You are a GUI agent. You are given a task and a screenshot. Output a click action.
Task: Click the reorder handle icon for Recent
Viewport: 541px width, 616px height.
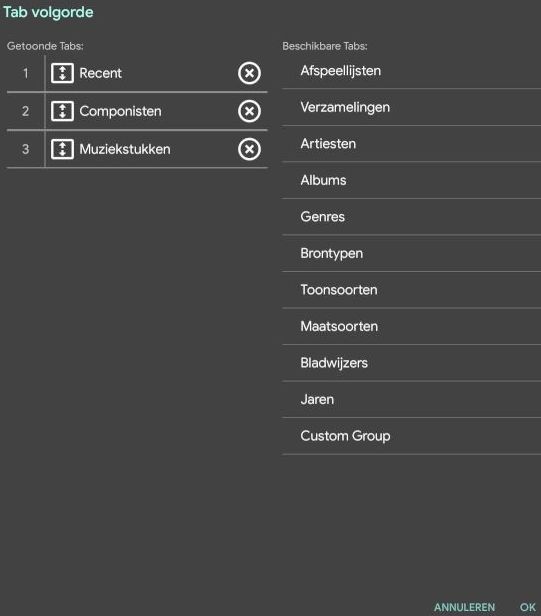[62, 73]
